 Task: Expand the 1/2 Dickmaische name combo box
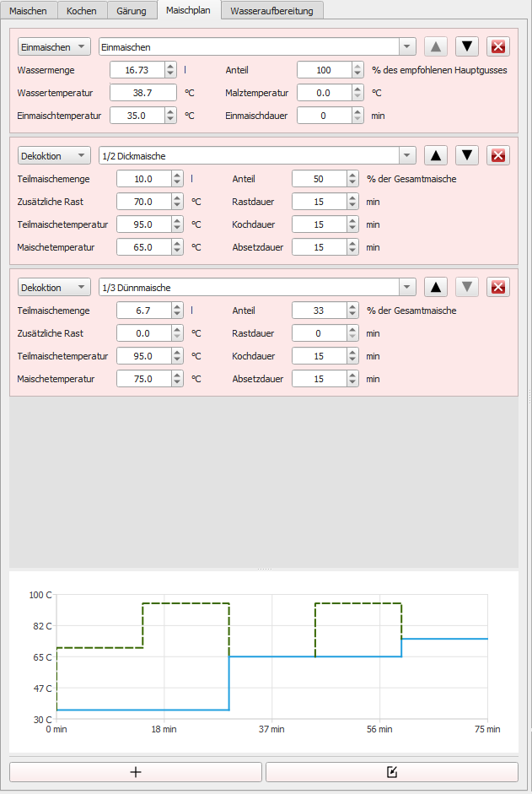click(408, 155)
